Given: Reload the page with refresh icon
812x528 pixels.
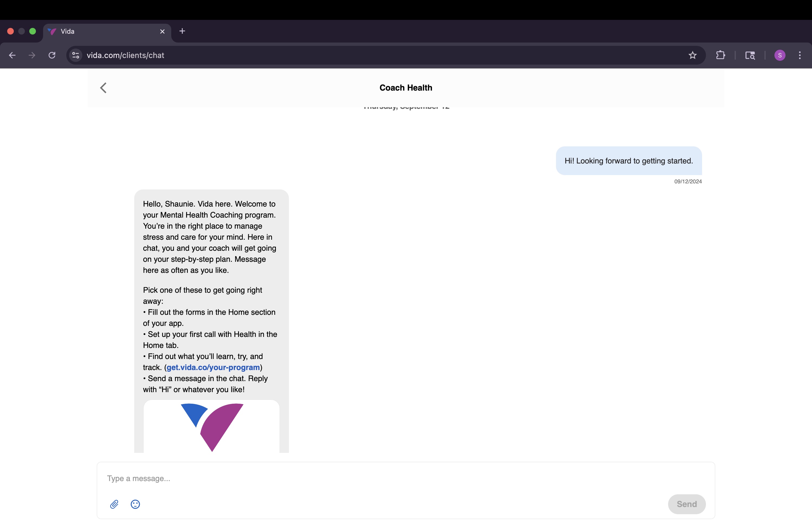Looking at the screenshot, I should [x=52, y=55].
